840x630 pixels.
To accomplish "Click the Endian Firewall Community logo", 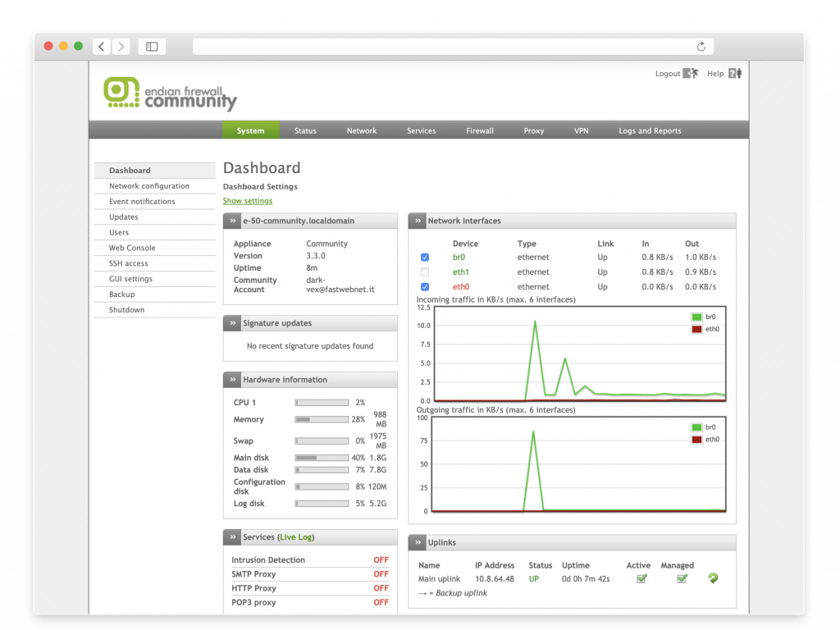I will click(x=171, y=94).
